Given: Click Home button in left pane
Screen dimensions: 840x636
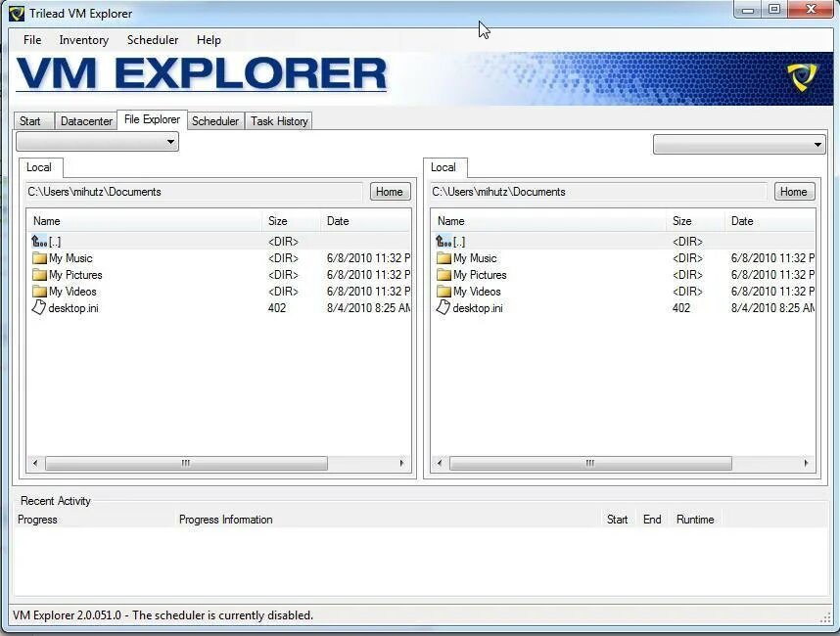Looking at the screenshot, I should [x=390, y=192].
